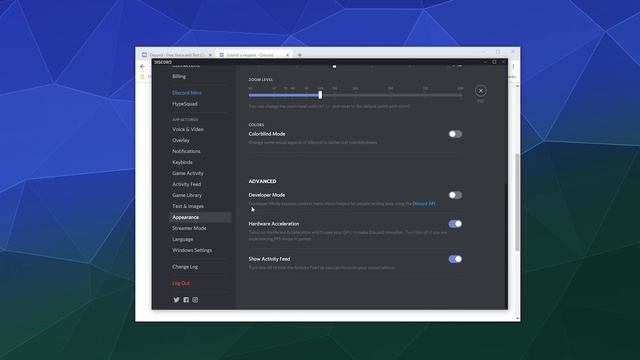
Task: Open Discord's Instagram page icon
Action: pyautogui.click(x=195, y=300)
